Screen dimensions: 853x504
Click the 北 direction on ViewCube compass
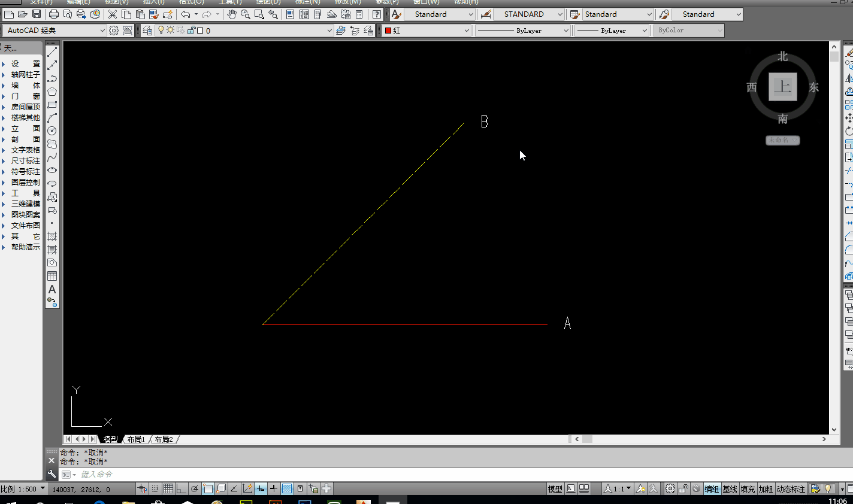[x=783, y=56]
